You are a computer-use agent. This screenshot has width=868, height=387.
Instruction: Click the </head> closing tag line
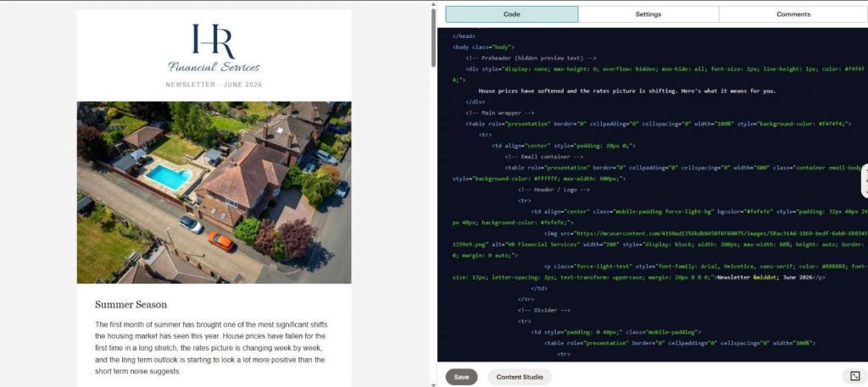464,36
